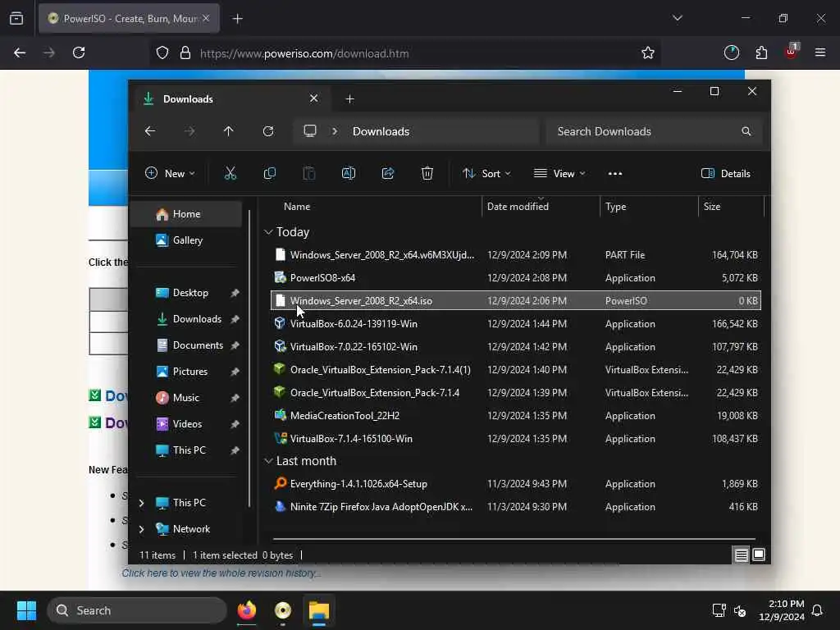Sort by Date modified column header
This screenshot has height=630, width=840.
click(518, 206)
